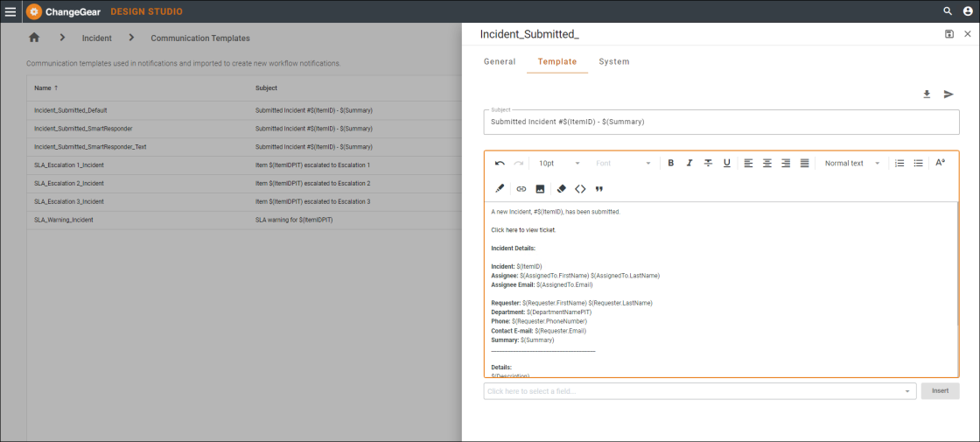
Task: Redo the last edit
Action: pos(518,163)
